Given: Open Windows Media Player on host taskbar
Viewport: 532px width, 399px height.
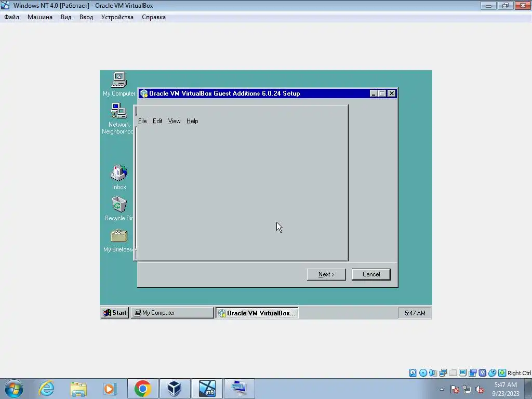Looking at the screenshot, I should (x=110, y=389).
